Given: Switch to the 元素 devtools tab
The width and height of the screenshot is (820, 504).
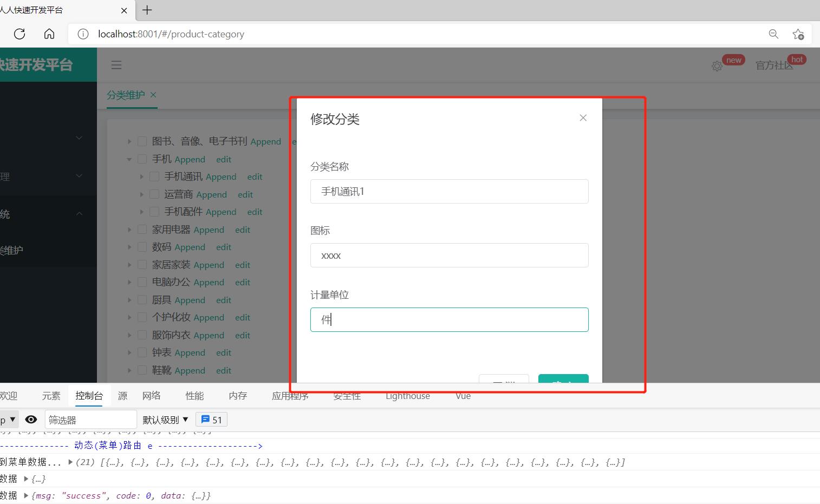Looking at the screenshot, I should click(x=51, y=396).
